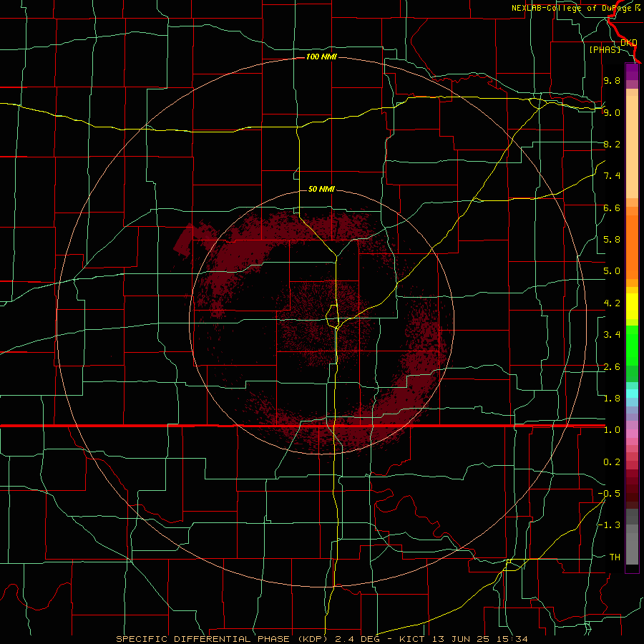The image size is (644, 644).
Task: Select the 7.4 legend value
Action: (x=612, y=176)
